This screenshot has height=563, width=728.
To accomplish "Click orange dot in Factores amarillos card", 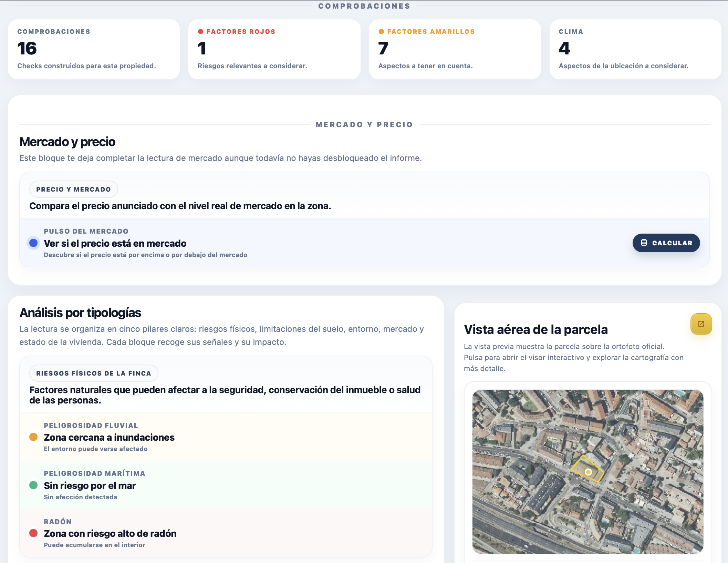I will (x=381, y=32).
